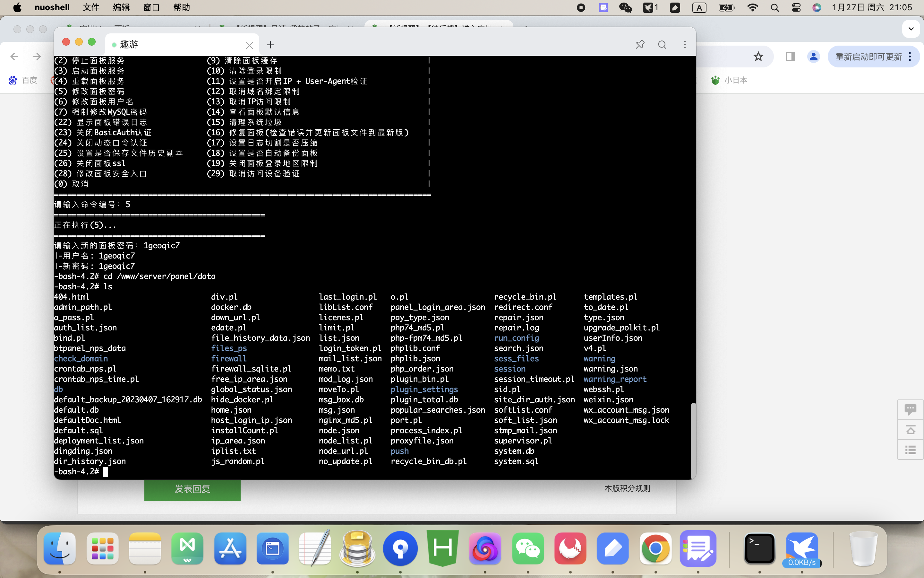
Task: Open Terminal from the Dock
Action: (759, 548)
